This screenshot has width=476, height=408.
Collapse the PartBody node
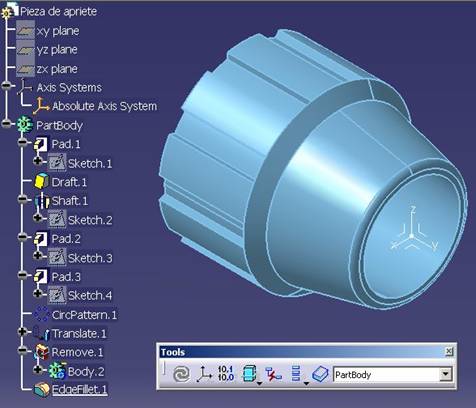(x=6, y=124)
